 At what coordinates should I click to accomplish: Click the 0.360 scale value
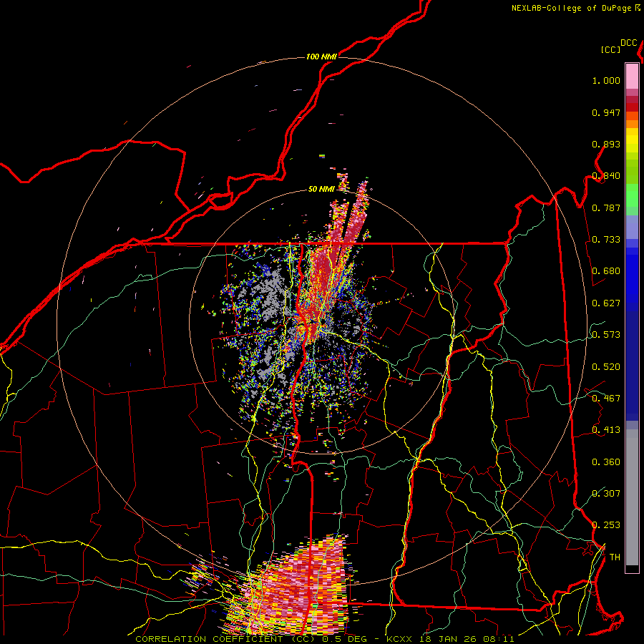click(606, 462)
